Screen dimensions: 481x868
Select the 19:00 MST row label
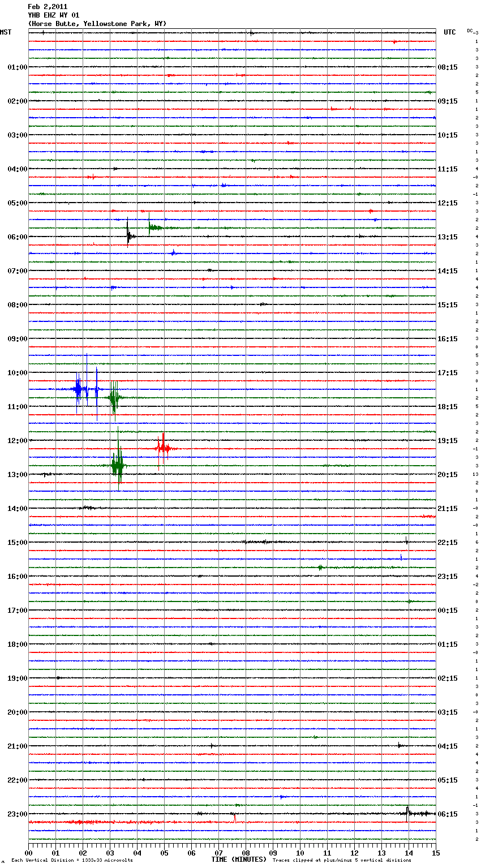point(18,678)
